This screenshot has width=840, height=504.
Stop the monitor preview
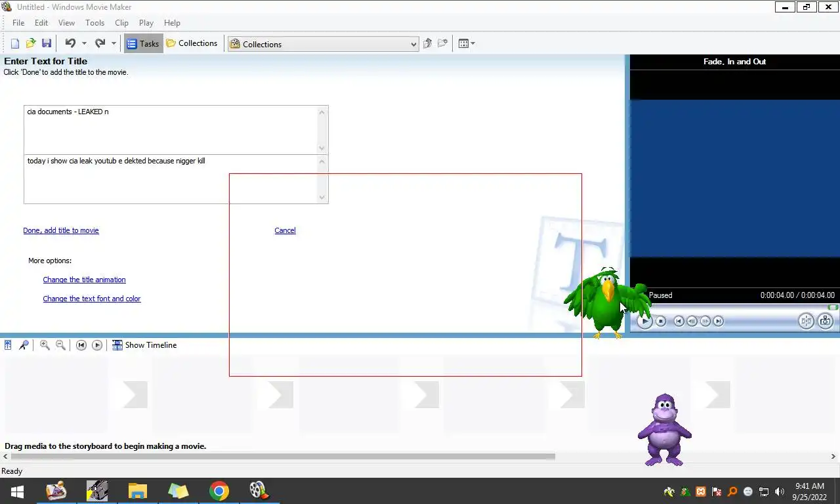[x=661, y=321]
